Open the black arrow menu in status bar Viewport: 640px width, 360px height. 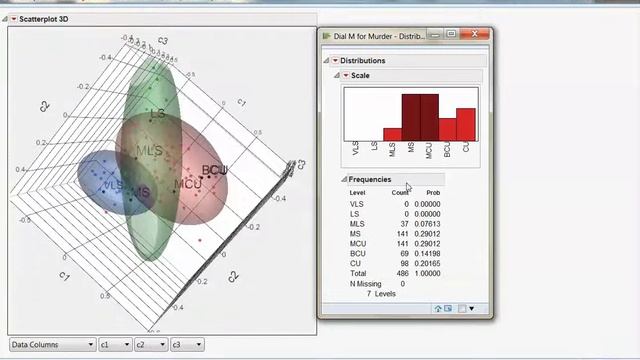coord(471,309)
